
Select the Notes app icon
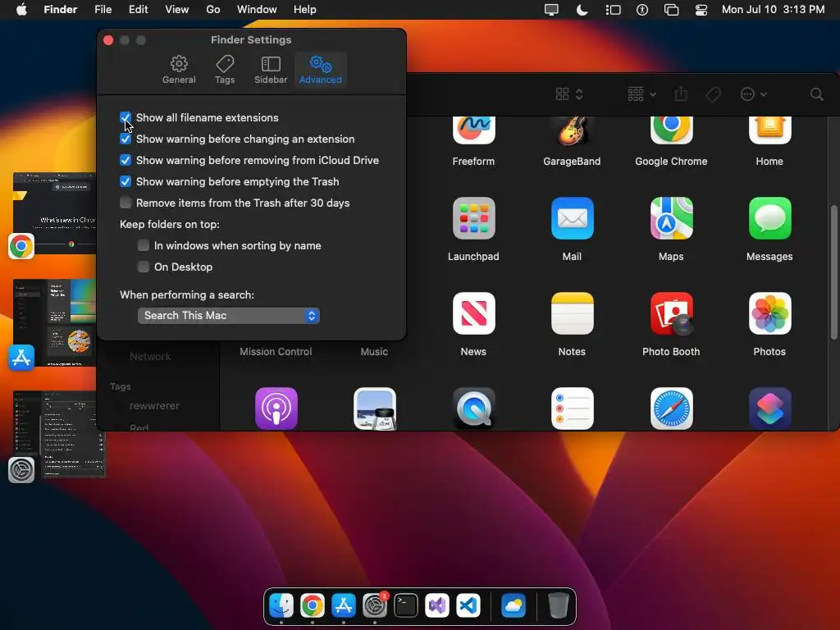(572, 313)
